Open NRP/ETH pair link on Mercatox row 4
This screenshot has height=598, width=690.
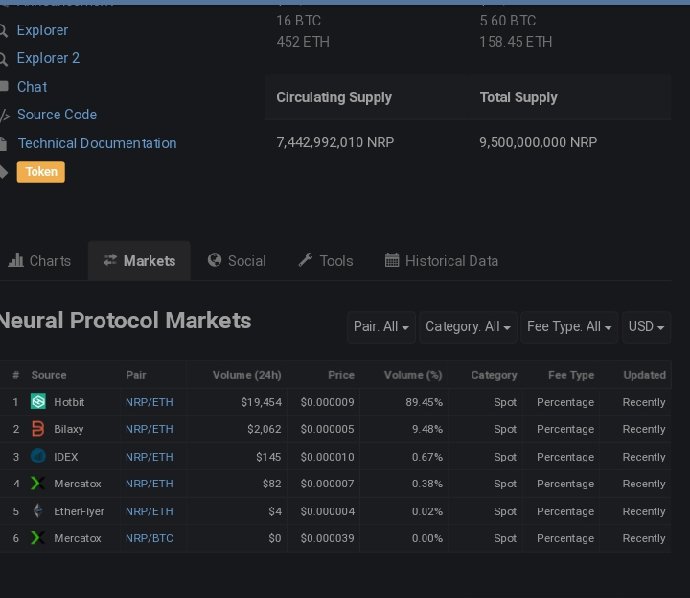(150, 484)
